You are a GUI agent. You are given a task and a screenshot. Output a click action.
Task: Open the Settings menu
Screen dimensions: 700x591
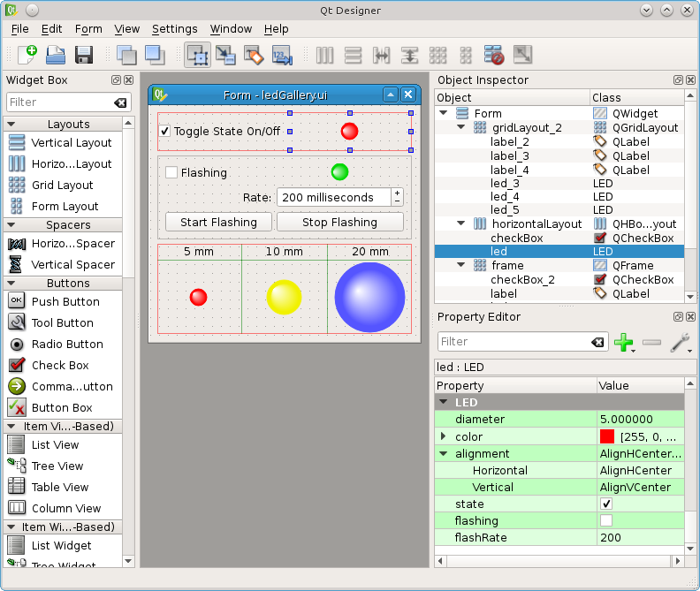click(174, 29)
